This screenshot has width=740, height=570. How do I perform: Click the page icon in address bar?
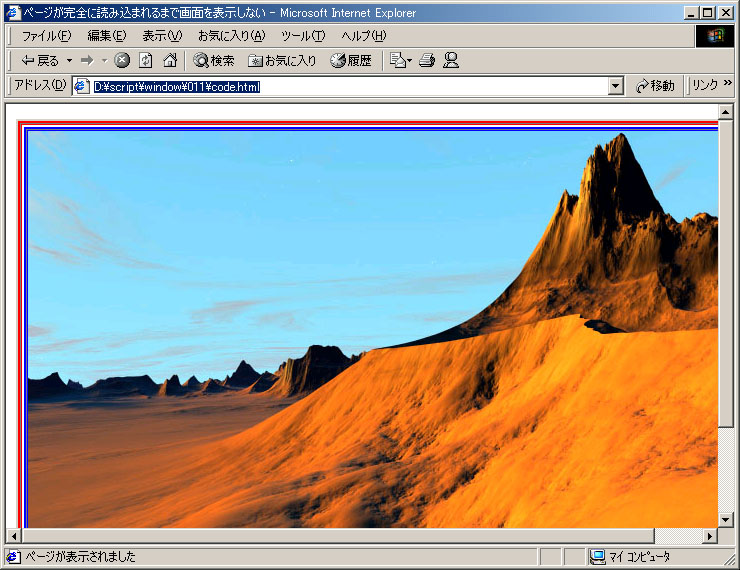pyautogui.click(x=82, y=86)
